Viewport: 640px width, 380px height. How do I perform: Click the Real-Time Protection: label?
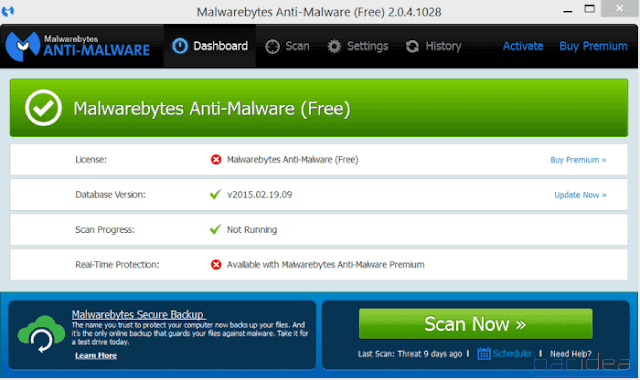coord(117,264)
